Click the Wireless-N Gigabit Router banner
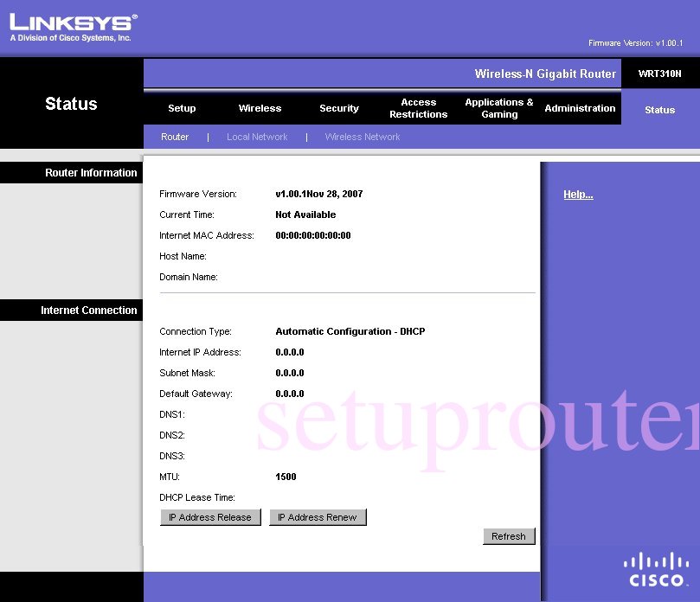 (x=544, y=74)
